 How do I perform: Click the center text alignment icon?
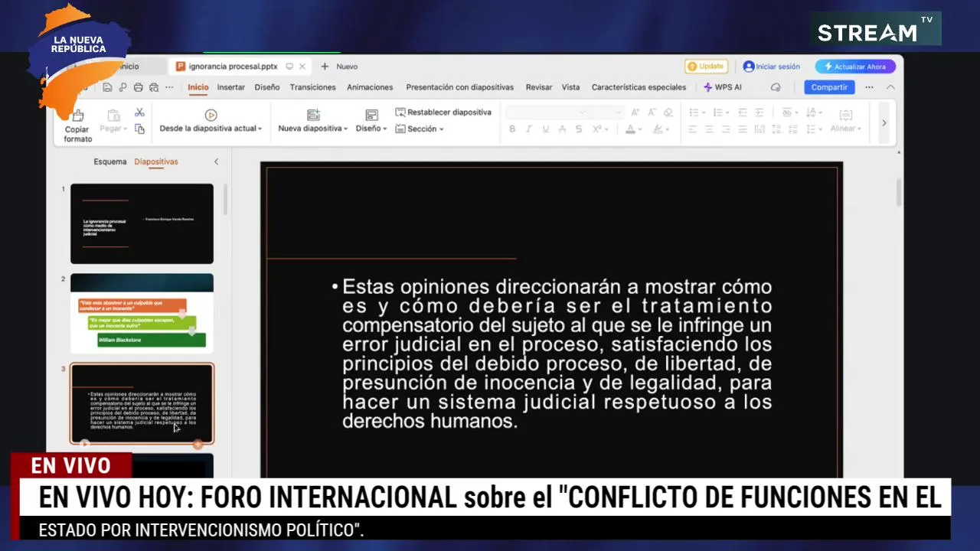[x=709, y=129]
